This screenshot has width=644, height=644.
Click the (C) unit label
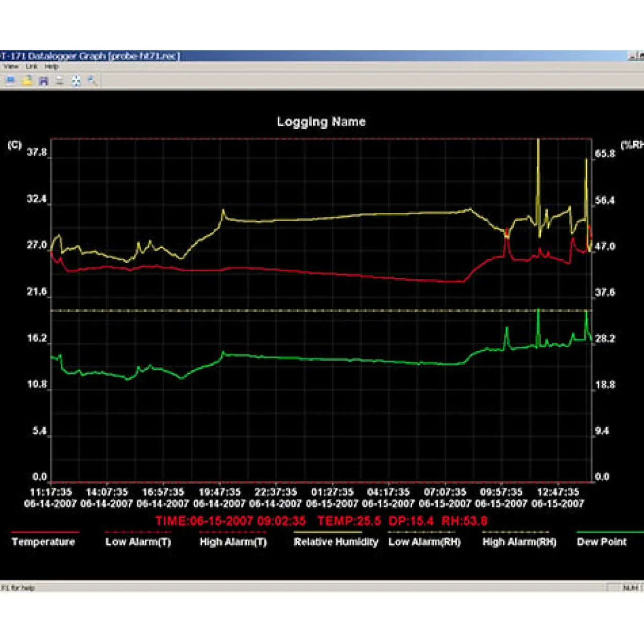coord(14,145)
